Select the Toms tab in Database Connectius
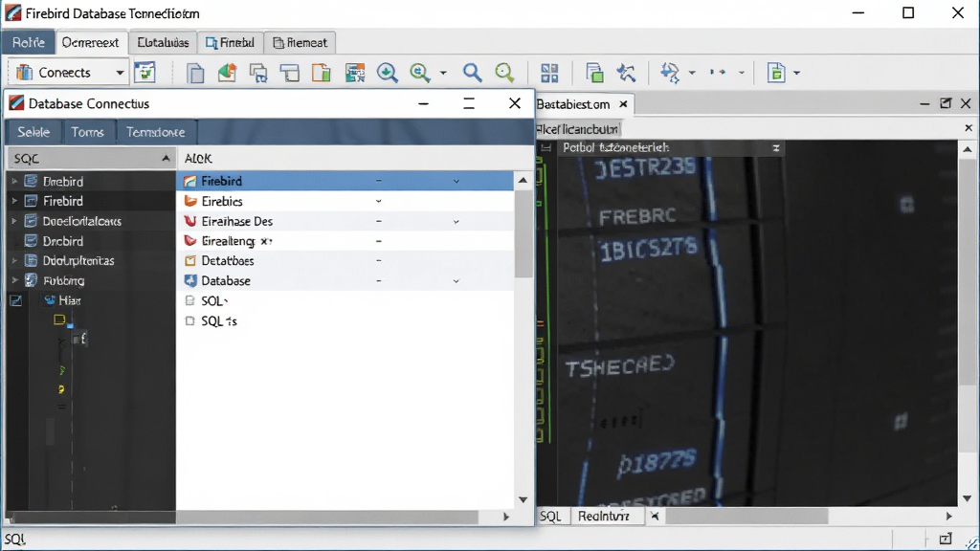Viewport: 980px width, 551px height. pyautogui.click(x=87, y=132)
